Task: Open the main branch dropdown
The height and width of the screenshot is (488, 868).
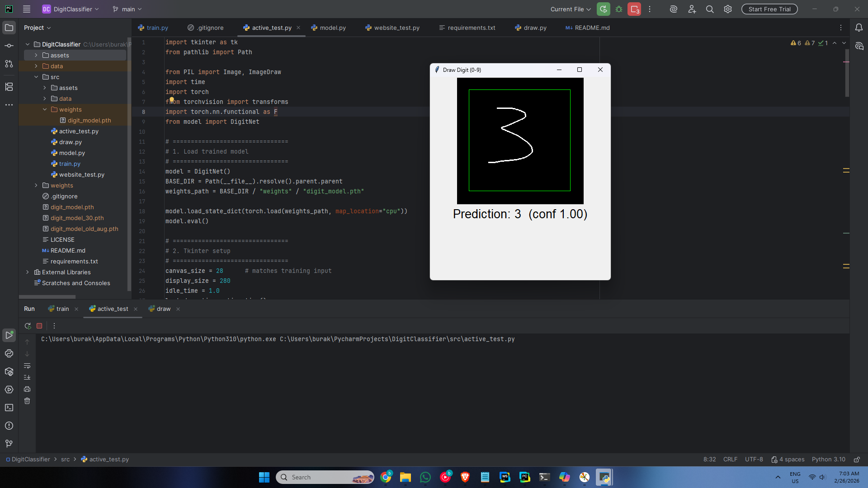Action: [127, 9]
